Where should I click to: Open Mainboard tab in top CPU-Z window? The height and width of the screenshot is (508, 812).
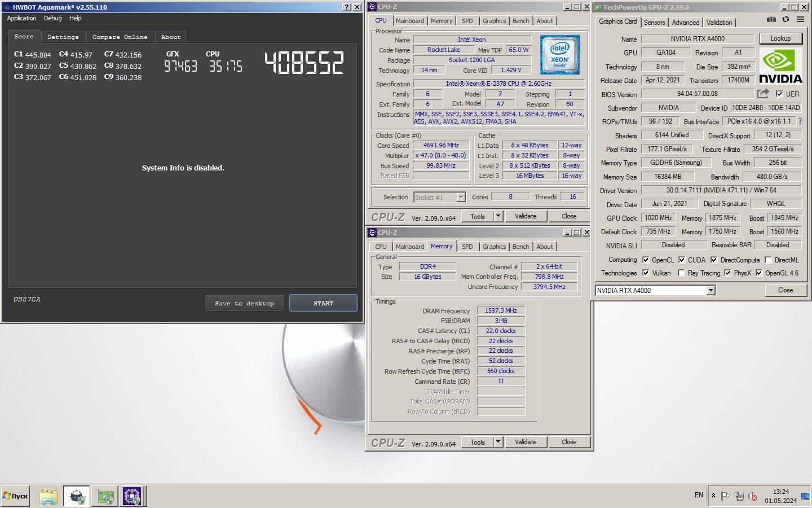pos(410,21)
